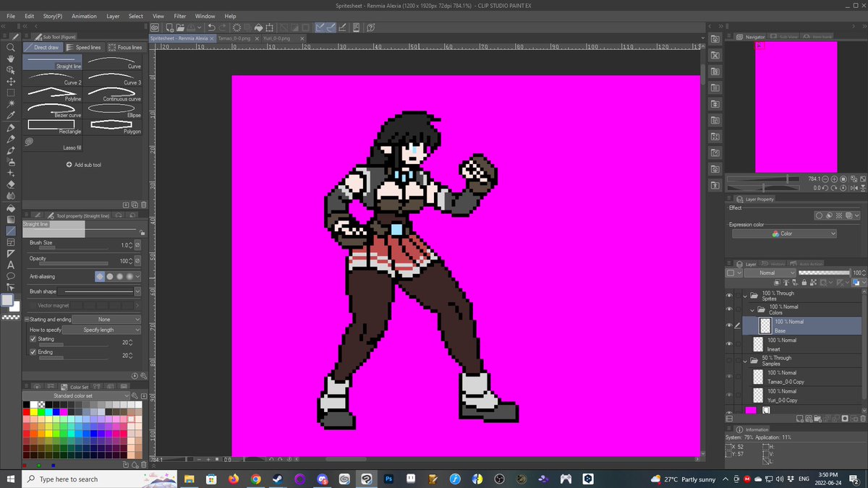Click the Navigator canvas thumbnail
Image resolution: width=868 pixels, height=488 pixels.
(x=796, y=106)
